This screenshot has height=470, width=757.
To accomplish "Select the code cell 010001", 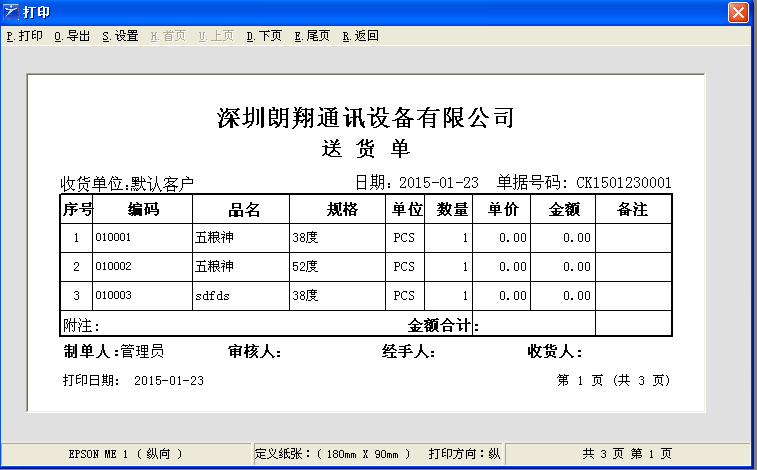I will 113,239.
